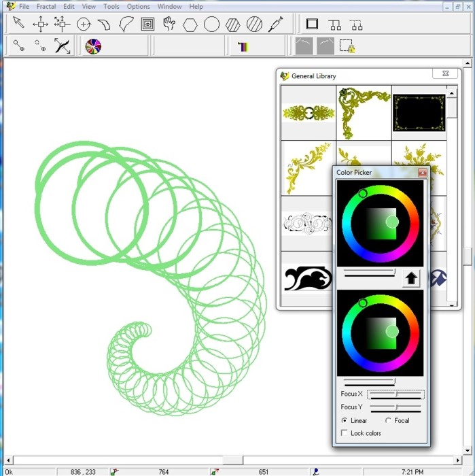Viewport: 475px width, 476px height.
Task: Activate the skew shape tool
Action: [x=104, y=24]
